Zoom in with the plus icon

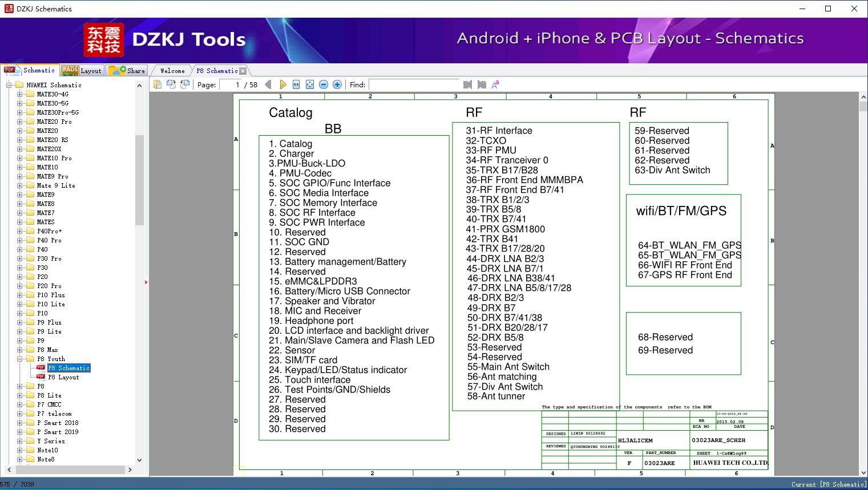click(337, 84)
